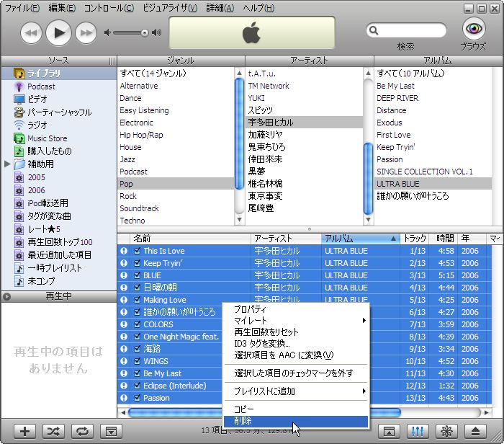504x444 pixels.
Task: Click genre list scroll-down arrow
Action: pyautogui.click(x=239, y=220)
